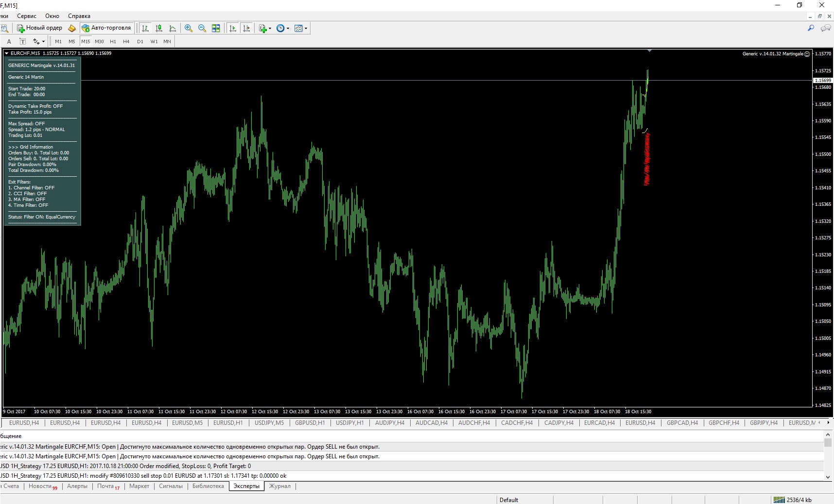Open the arrows objects tool
This screenshot has height=504, width=834.
(x=36, y=41)
